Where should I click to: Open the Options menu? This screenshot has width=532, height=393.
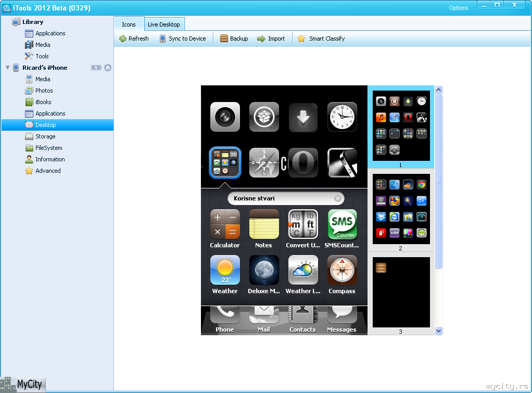[x=459, y=8]
